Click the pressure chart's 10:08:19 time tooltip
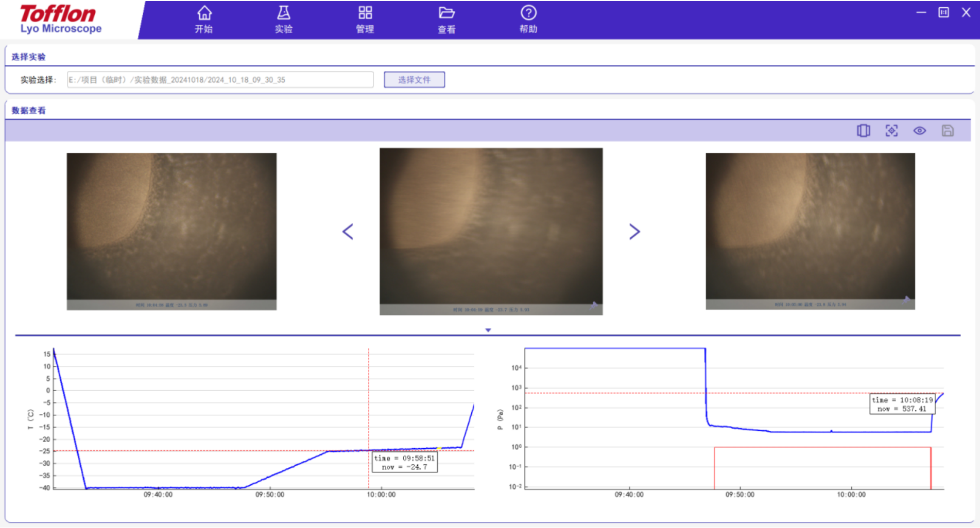980x528 pixels. (x=902, y=404)
